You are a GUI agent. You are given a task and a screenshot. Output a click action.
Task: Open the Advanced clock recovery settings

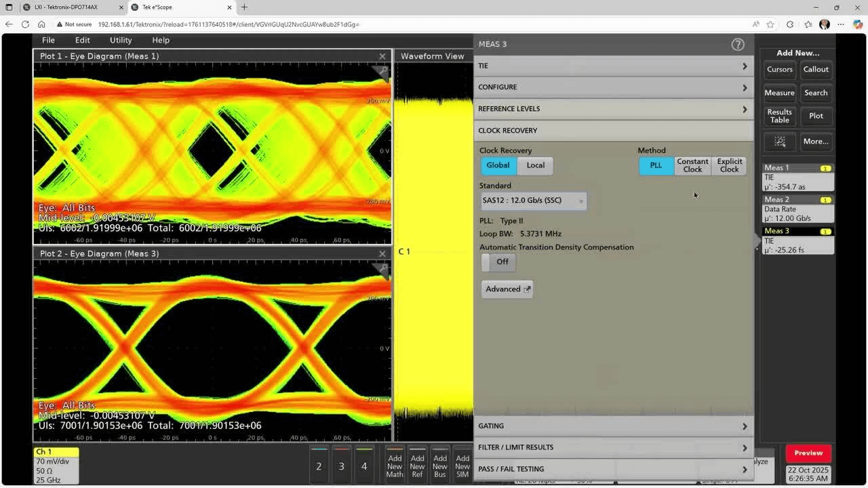point(507,289)
